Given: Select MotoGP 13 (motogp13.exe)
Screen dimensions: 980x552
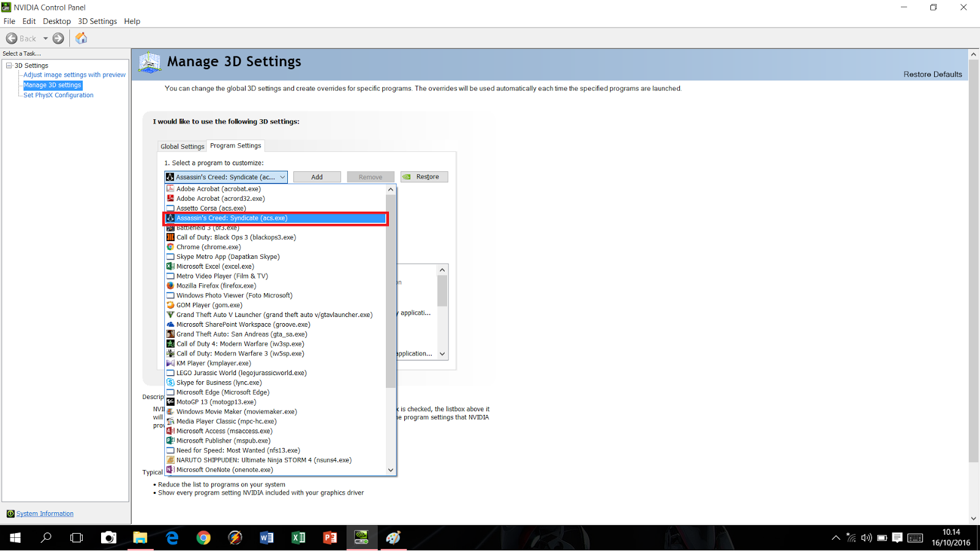Looking at the screenshot, I should click(x=276, y=402).
